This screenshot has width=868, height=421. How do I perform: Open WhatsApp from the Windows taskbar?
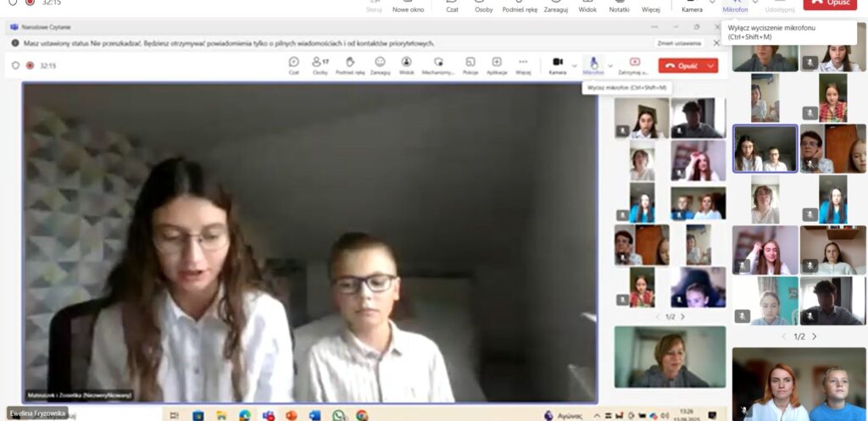coord(339,415)
